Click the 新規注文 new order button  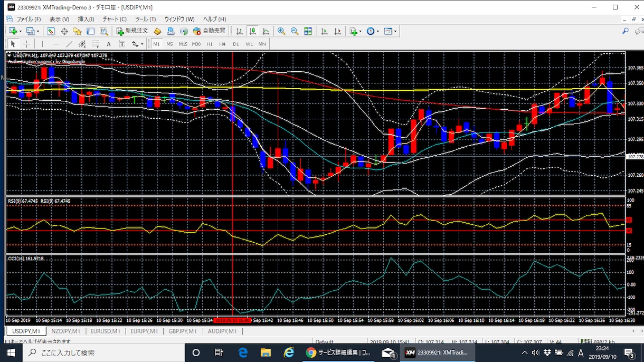pyautogui.click(x=132, y=31)
